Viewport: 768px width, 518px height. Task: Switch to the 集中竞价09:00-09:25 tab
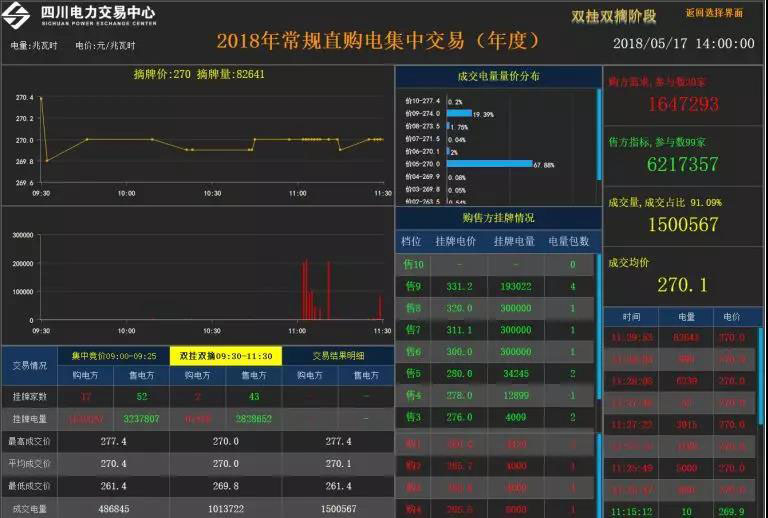pyautogui.click(x=113, y=355)
